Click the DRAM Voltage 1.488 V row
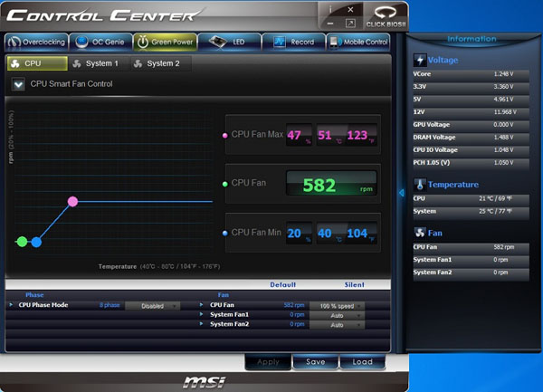Viewport: 543px width, 392px height. 471,138
